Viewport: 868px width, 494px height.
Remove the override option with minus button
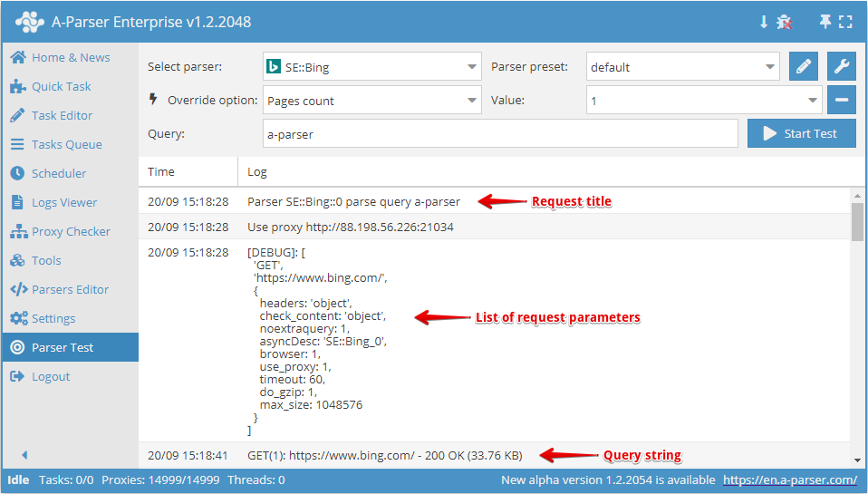pyautogui.click(x=841, y=100)
